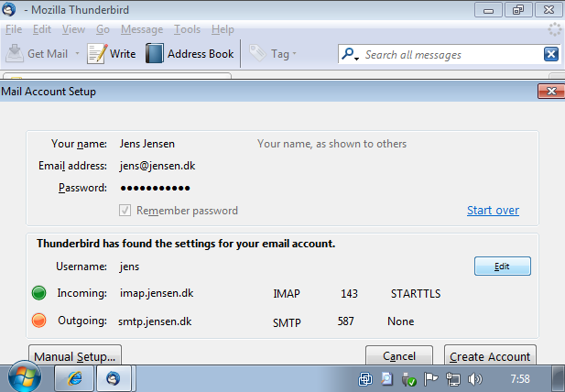This screenshot has width=565, height=392.
Task: Open Internet Explorer from the taskbar
Action: 74,378
